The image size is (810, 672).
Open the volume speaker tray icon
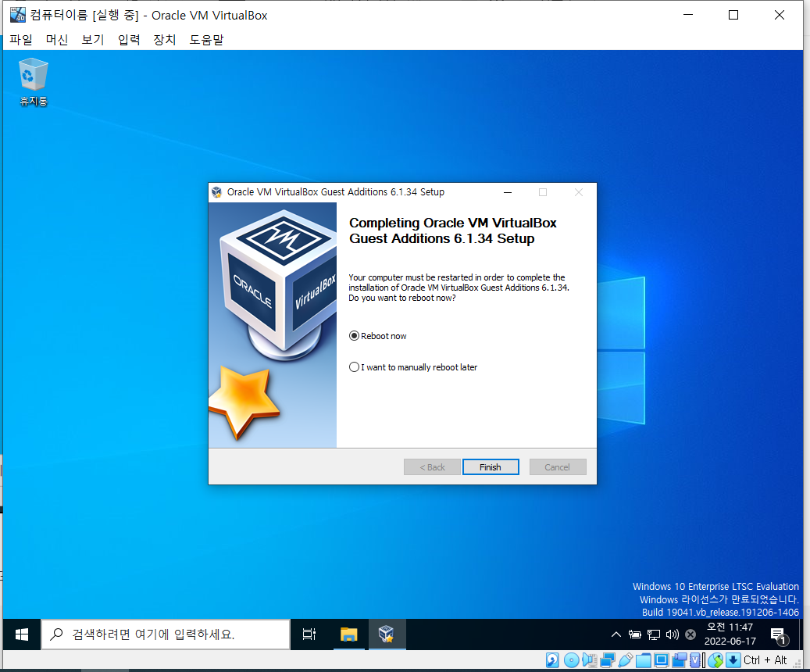(672, 634)
